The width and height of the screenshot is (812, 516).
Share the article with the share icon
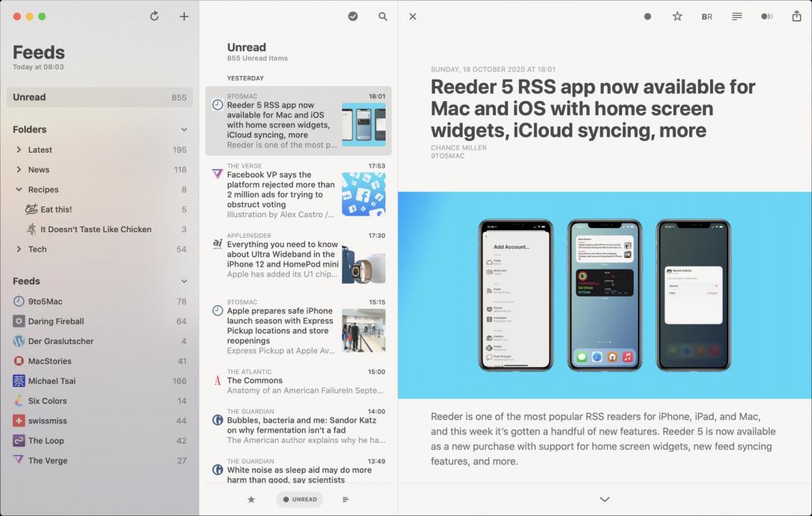[796, 16]
